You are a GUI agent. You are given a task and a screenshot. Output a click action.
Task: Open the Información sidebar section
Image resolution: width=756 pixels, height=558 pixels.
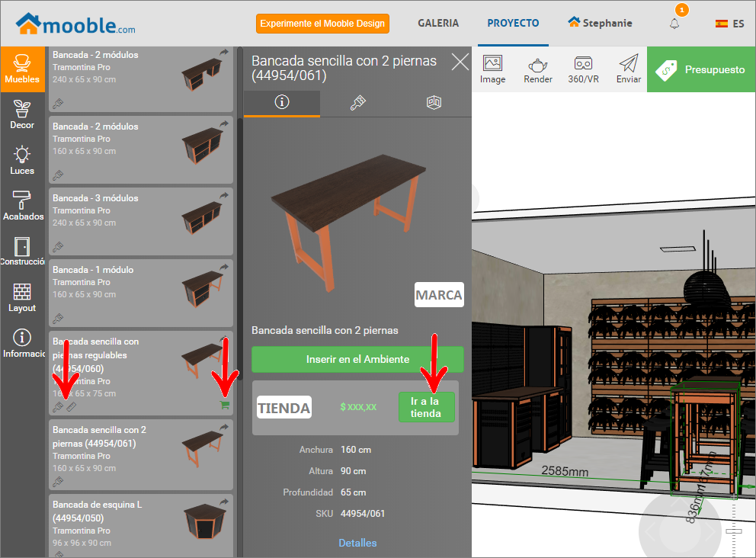[22, 343]
